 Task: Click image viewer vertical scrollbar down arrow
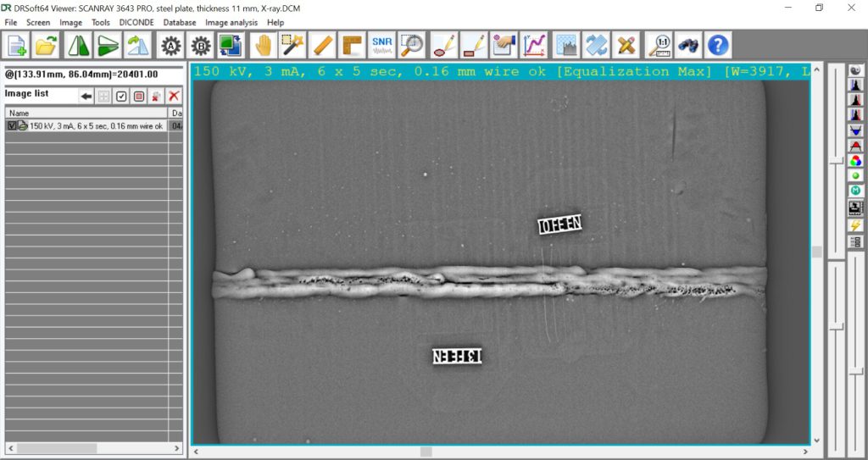click(817, 441)
